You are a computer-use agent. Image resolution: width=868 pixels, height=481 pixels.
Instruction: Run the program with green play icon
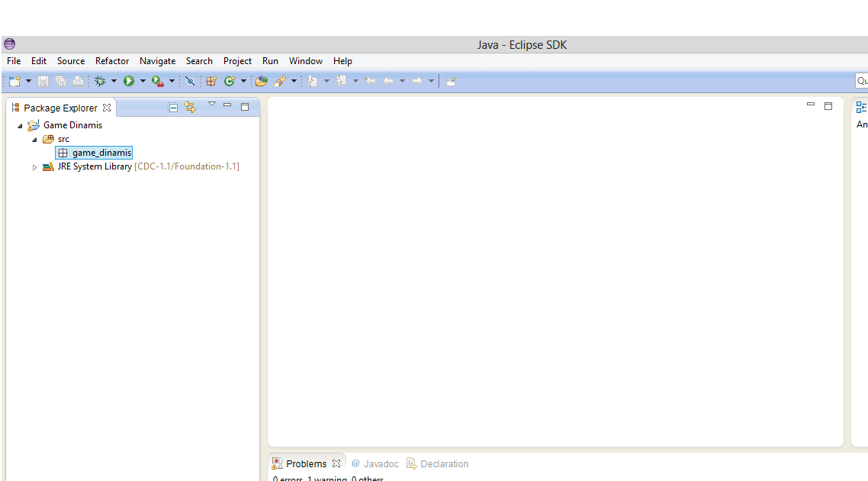[128, 82]
